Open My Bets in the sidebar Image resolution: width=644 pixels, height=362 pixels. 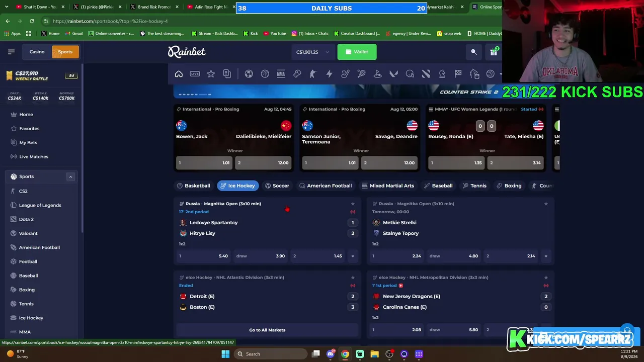28,142
